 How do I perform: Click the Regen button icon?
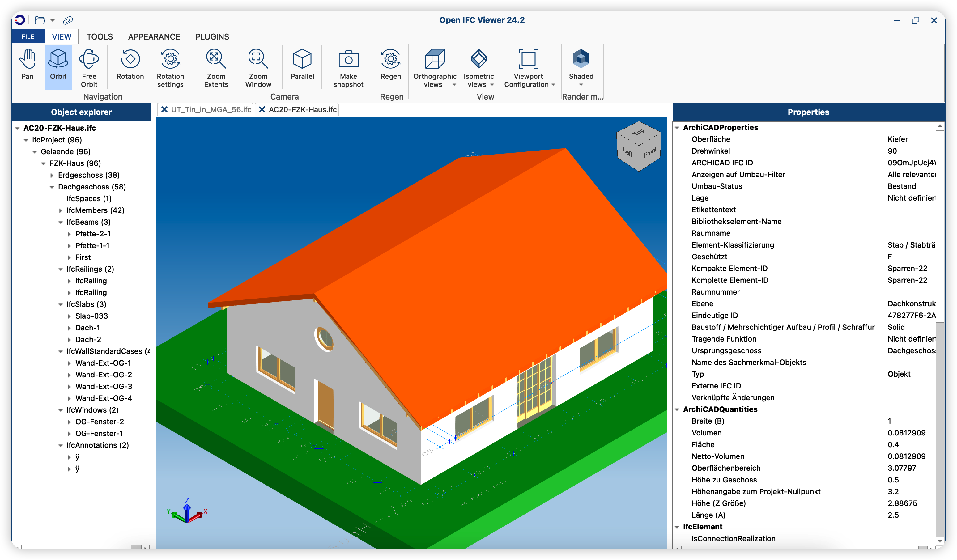pyautogui.click(x=390, y=59)
